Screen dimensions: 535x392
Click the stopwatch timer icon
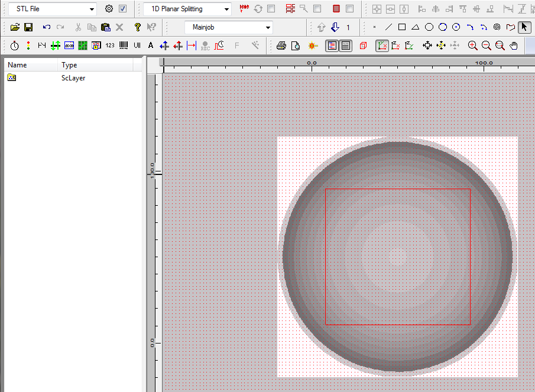15,46
